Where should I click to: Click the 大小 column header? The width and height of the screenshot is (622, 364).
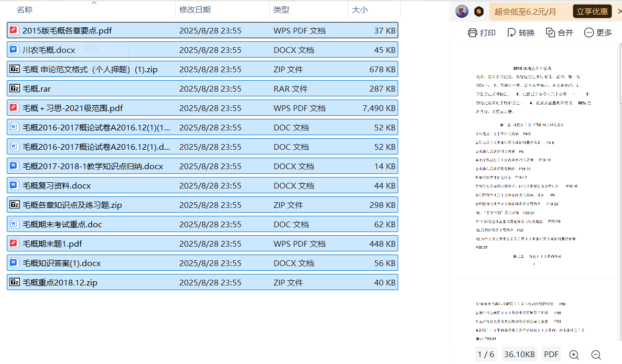(x=360, y=9)
